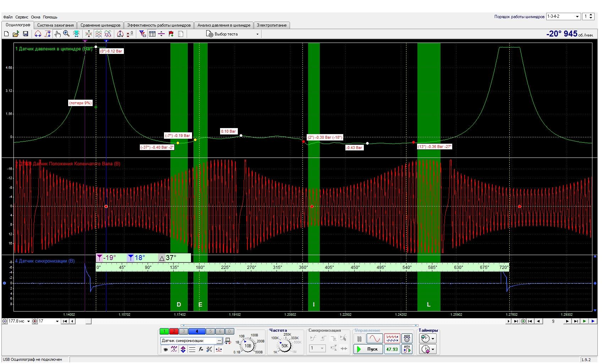Click the dashed line style icon
The width and height of the screenshot is (602, 364).
[x=192, y=349]
